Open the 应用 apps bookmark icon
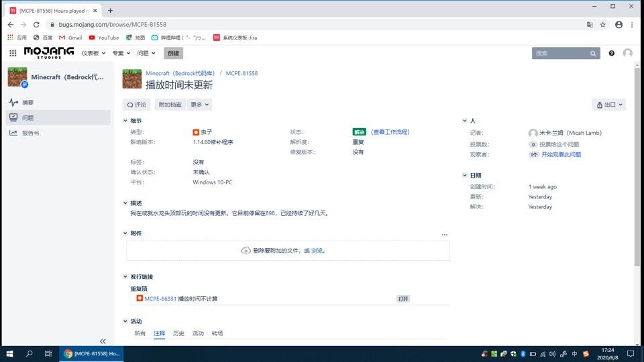Screen dimensions: 644x362 point(17,38)
